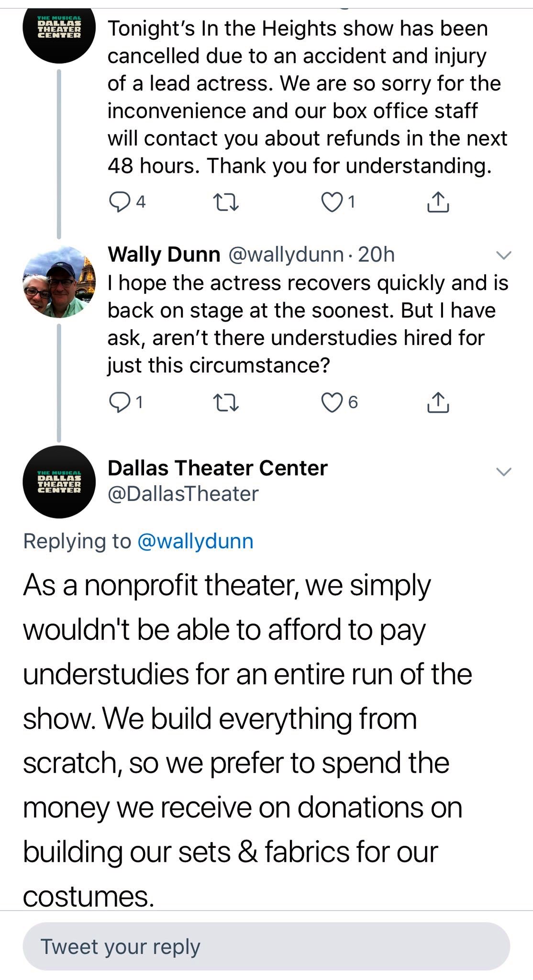Retweet Wally Dunn's tweet
Image resolution: width=533 pixels, height=980 pixels.
pos(225,402)
